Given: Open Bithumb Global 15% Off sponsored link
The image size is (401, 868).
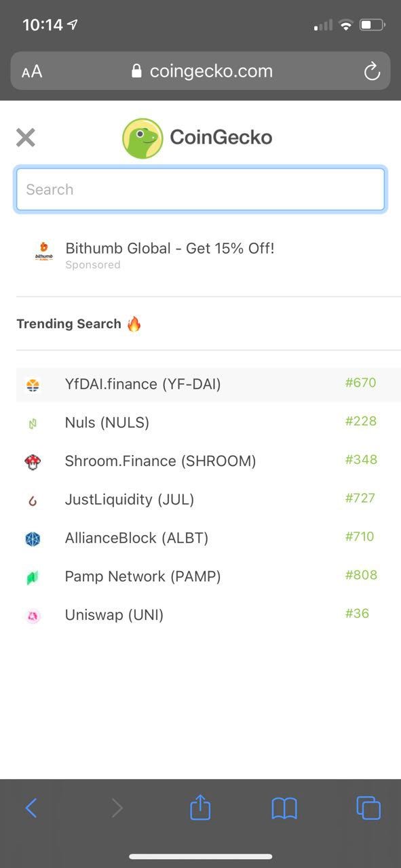Looking at the screenshot, I should 170,248.
